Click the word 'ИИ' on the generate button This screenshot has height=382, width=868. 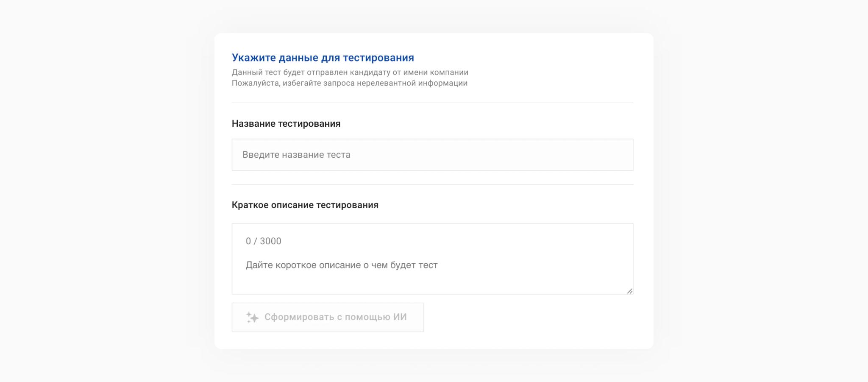coord(400,317)
